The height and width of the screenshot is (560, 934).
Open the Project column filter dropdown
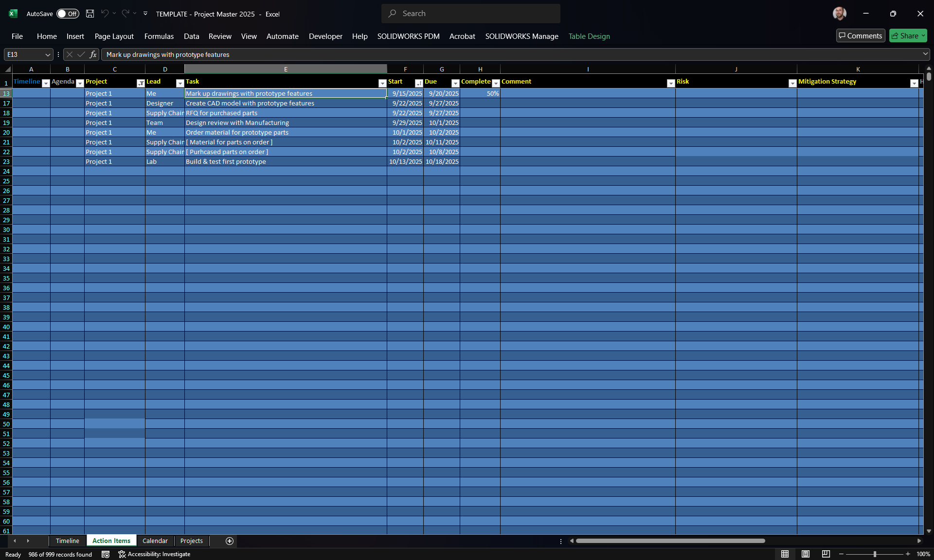pyautogui.click(x=141, y=83)
